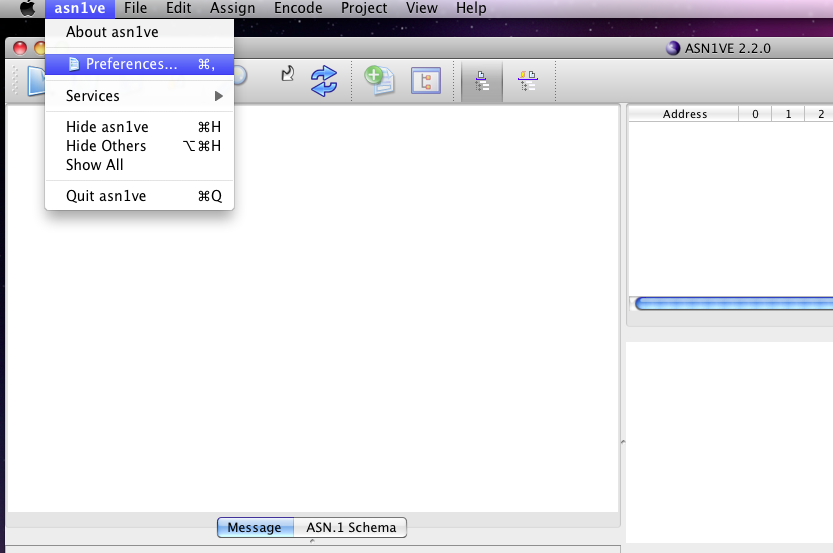This screenshot has width=833, height=553.
Task: Click the blue horizontal scrollbar in hex panel
Action: tap(732, 304)
